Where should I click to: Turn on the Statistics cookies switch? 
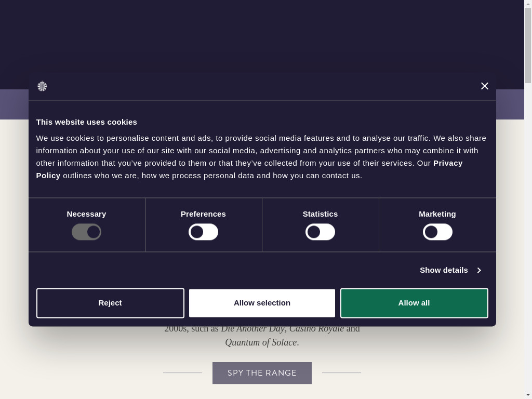tap(320, 232)
